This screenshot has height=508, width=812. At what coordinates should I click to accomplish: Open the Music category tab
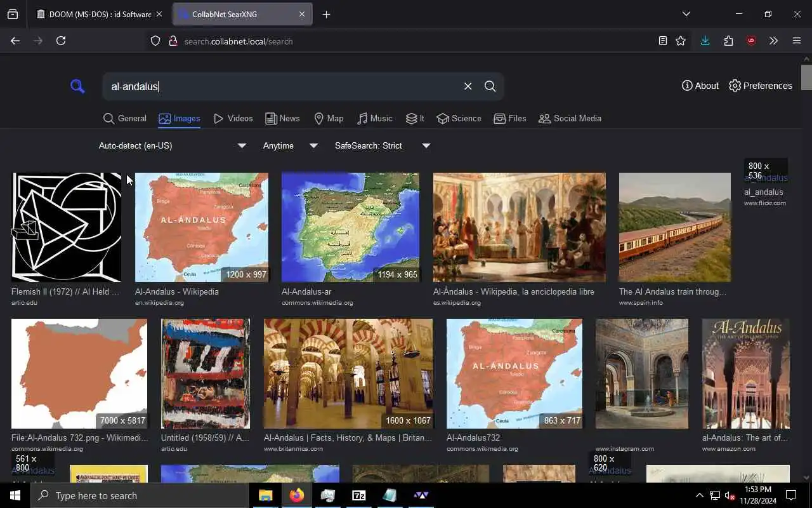point(374,118)
